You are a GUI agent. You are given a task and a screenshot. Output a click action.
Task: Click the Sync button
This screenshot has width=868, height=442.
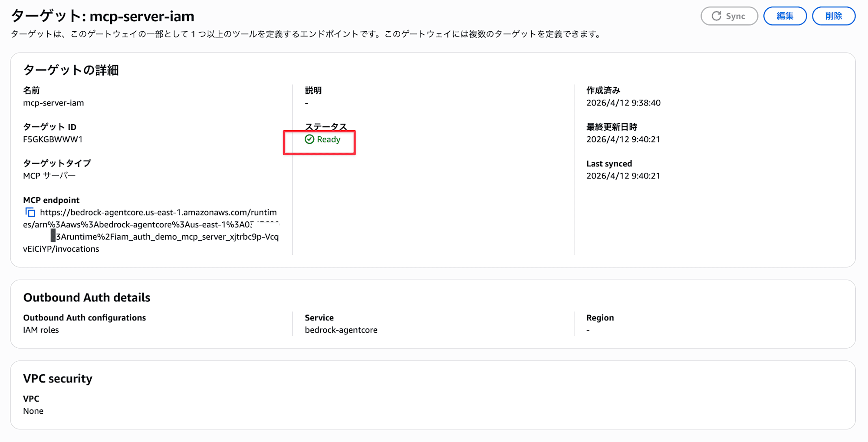point(729,16)
